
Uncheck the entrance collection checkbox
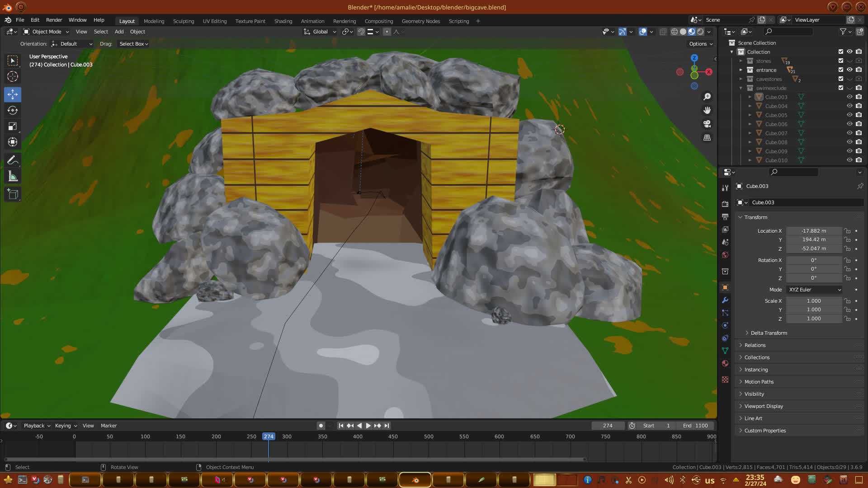[841, 70]
